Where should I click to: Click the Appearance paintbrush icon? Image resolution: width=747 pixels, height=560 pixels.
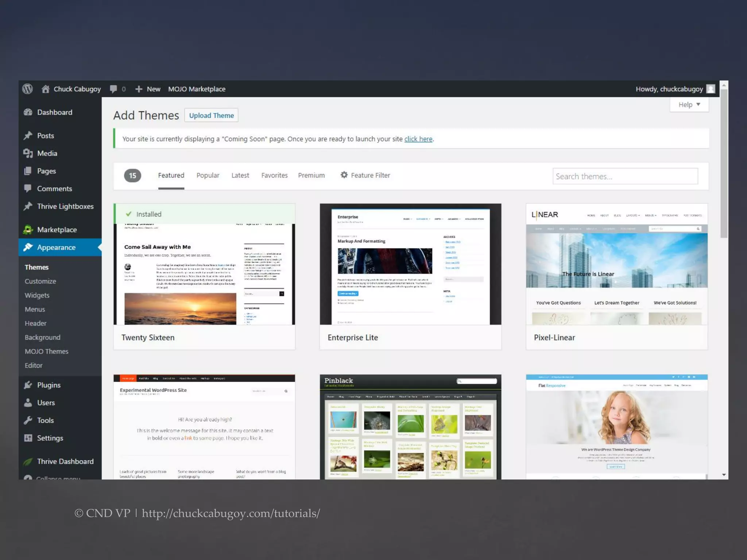click(28, 247)
